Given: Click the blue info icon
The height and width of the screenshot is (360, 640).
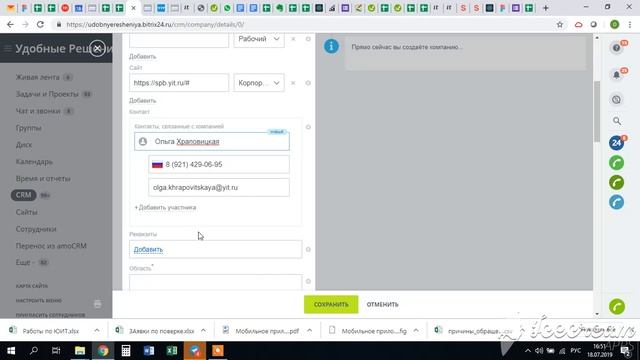Looking at the screenshot, I should coord(331,47).
